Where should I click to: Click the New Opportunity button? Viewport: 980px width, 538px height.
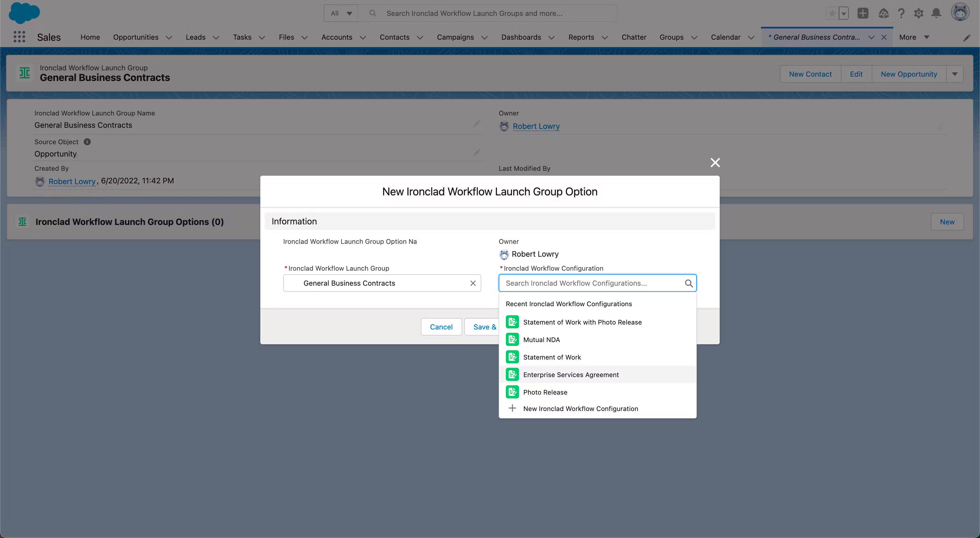[x=908, y=74]
